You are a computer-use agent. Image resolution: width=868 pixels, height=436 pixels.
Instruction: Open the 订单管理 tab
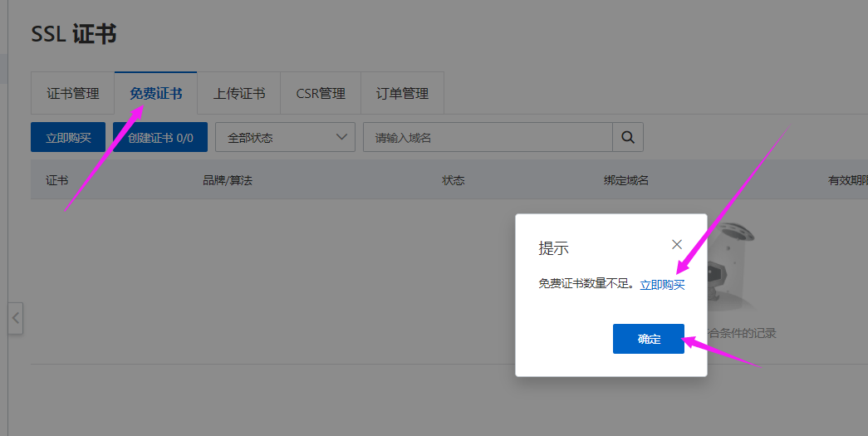coord(403,93)
